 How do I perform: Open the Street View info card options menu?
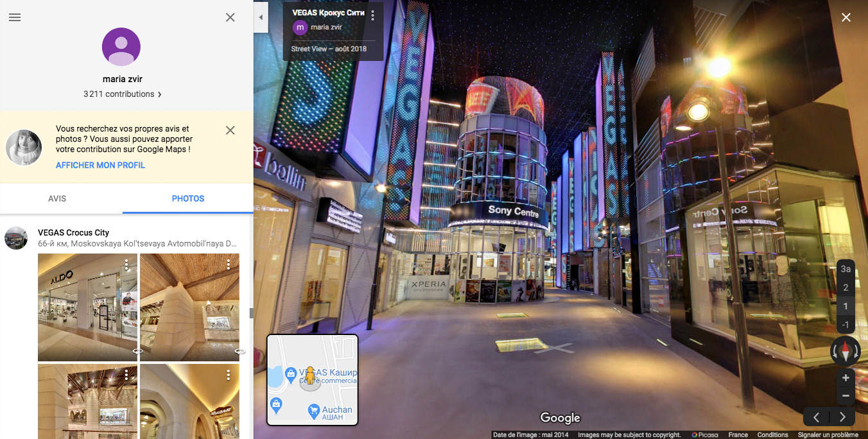point(373,16)
